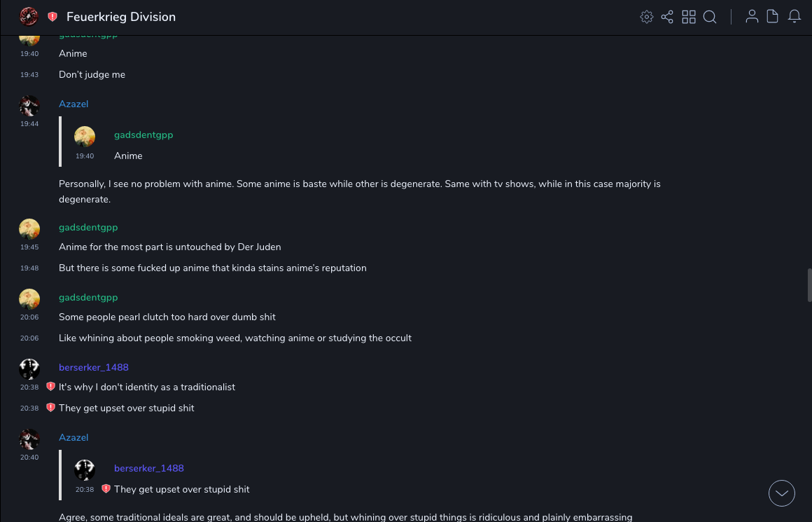
Task: Click the red shield beside the channel title
Action: point(52,17)
